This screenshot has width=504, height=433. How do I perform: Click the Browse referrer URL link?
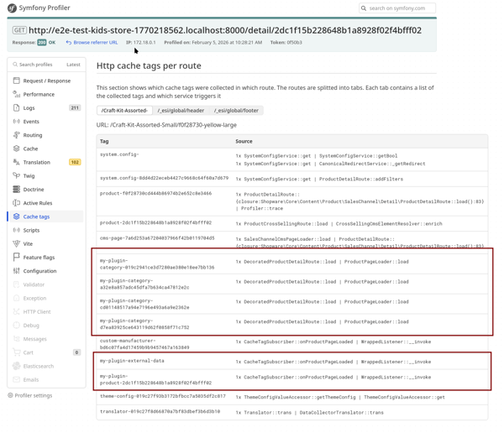92,43
